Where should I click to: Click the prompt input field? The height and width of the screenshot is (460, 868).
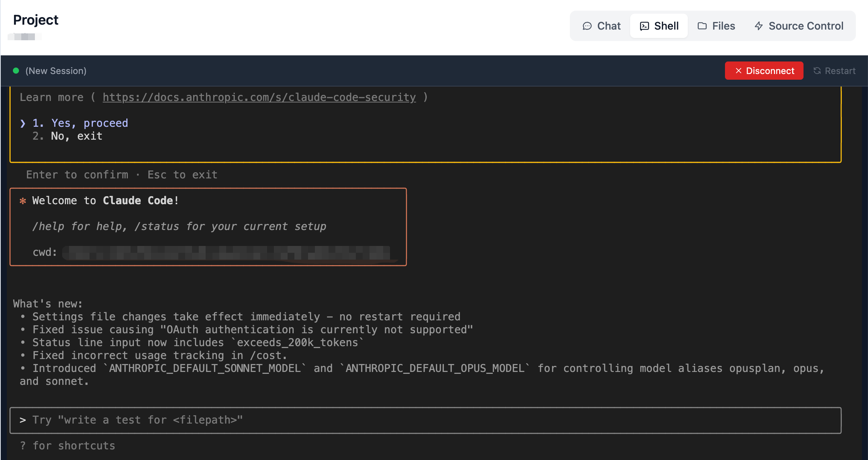[425, 420]
